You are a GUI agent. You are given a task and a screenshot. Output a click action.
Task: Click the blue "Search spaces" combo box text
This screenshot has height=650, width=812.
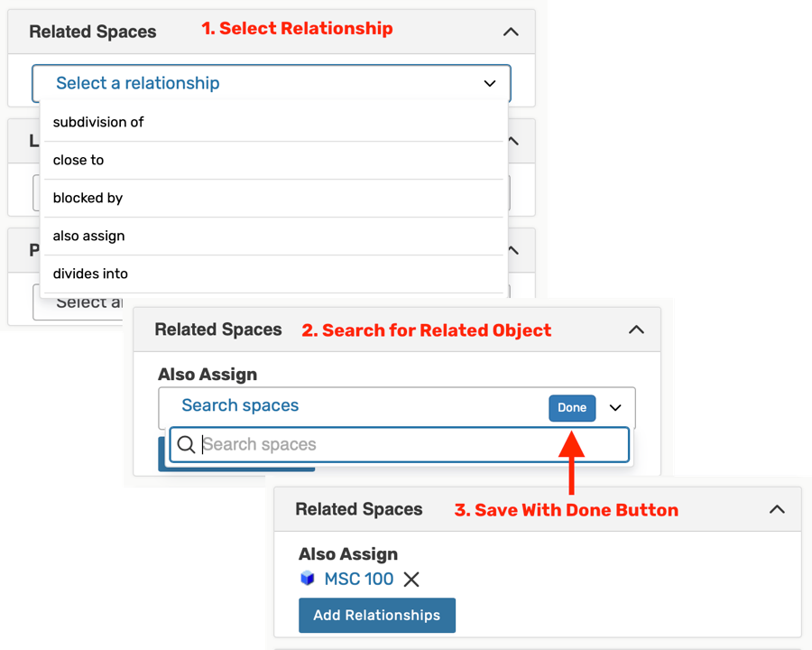tap(240, 405)
